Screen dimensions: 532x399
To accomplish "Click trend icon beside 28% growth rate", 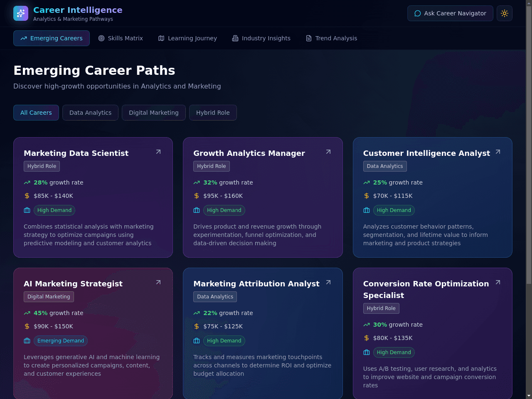I will 27,182.
